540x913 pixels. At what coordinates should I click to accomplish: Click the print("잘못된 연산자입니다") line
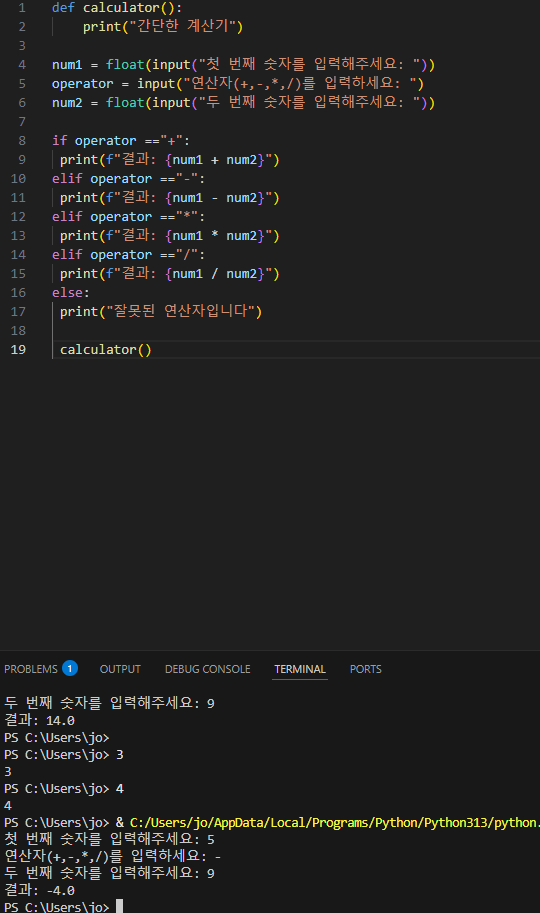[161, 311]
